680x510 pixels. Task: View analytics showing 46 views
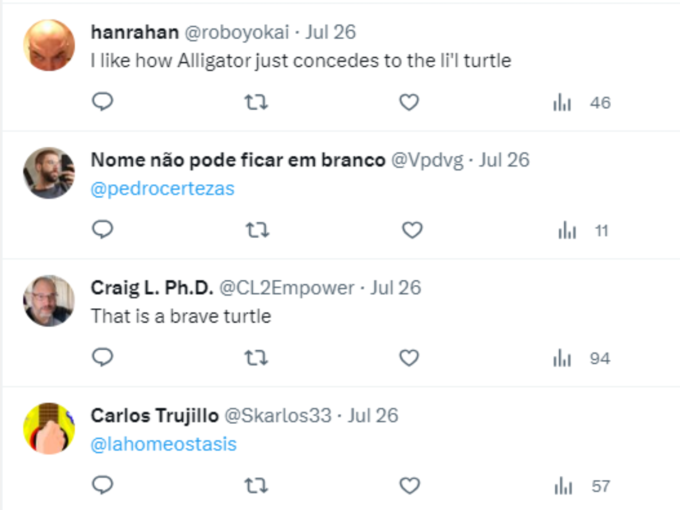click(582, 103)
